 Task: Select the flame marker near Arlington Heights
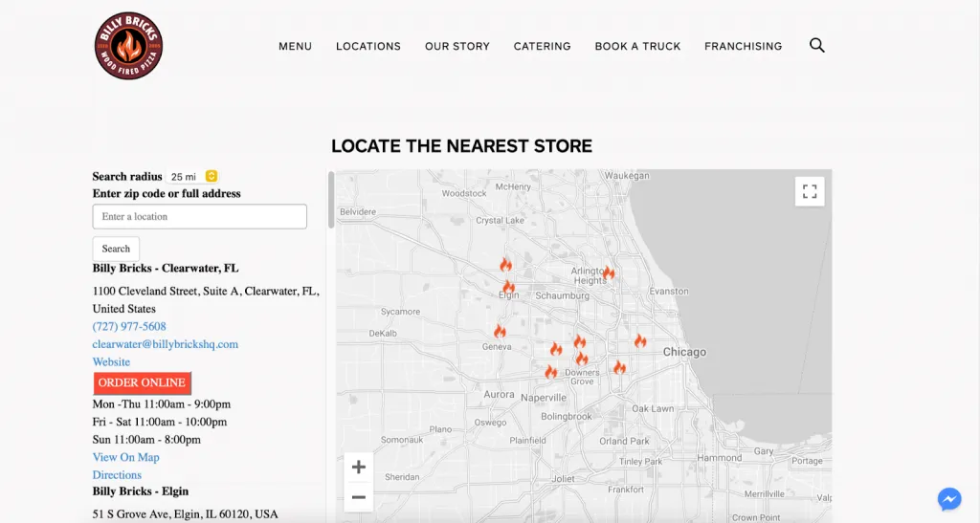(x=608, y=272)
